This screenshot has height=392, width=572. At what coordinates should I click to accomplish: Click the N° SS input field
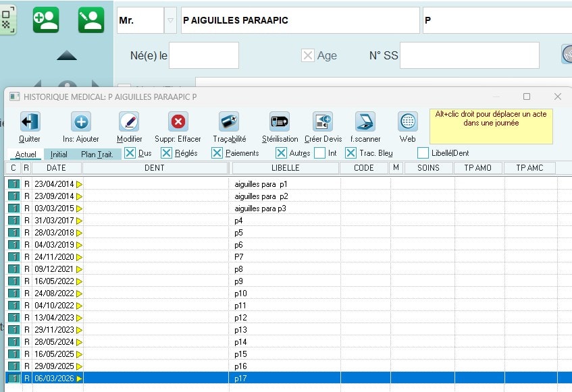[469, 55]
